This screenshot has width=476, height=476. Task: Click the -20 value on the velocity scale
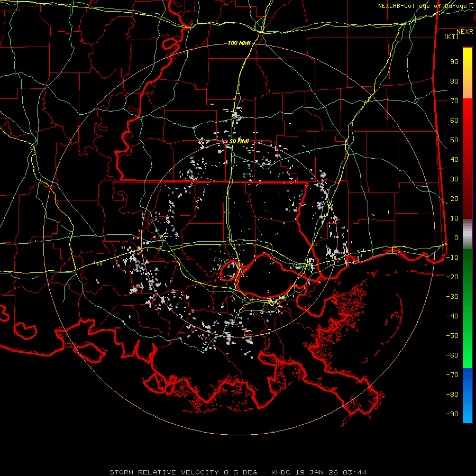pos(452,277)
